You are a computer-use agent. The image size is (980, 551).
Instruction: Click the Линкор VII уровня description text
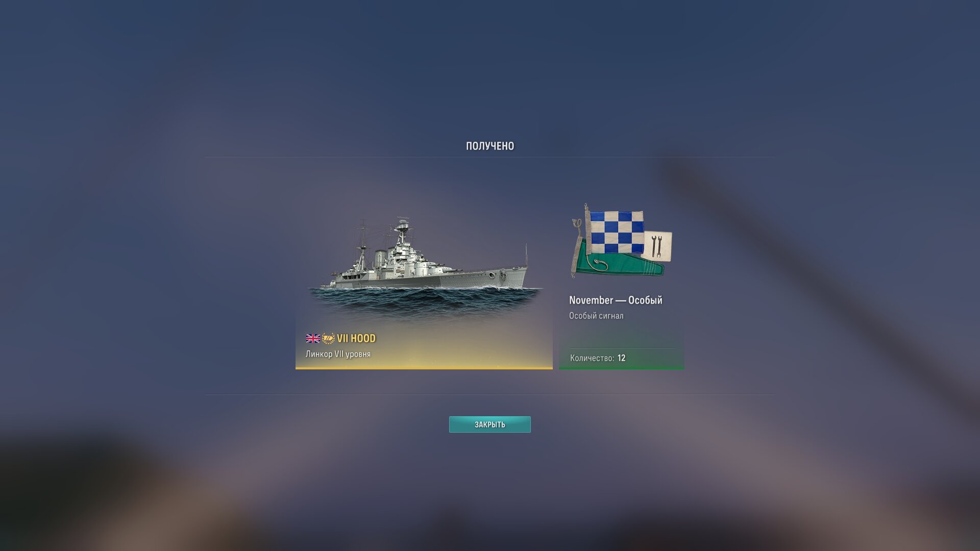click(x=338, y=354)
